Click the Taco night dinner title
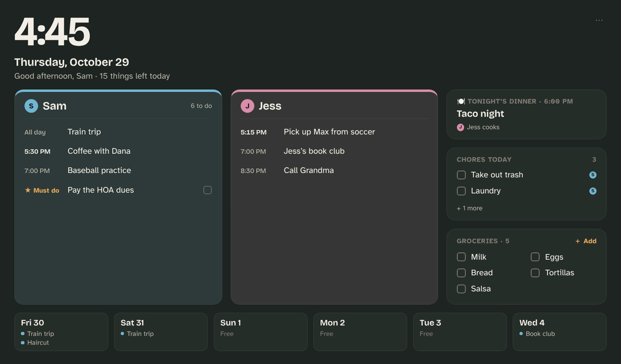This screenshot has width=621, height=364. 480,114
